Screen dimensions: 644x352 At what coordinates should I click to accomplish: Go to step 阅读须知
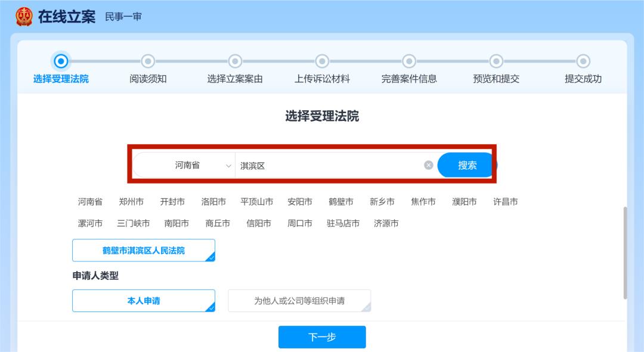pos(148,79)
